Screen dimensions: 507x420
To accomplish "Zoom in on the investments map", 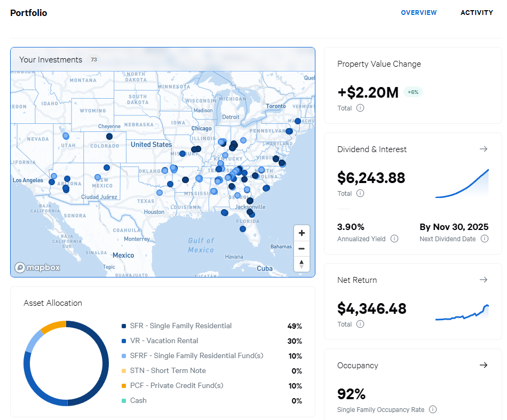I will pos(302,233).
